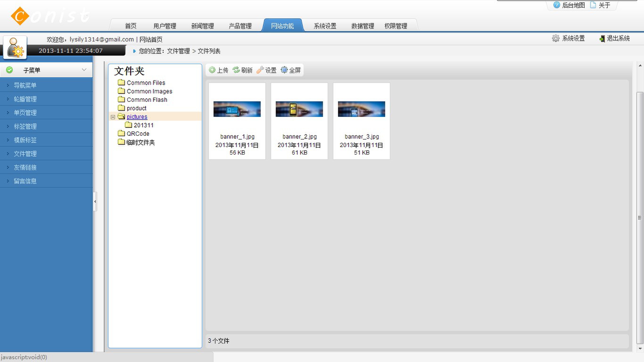Open the 系统设置 top navigation tab

click(325, 26)
